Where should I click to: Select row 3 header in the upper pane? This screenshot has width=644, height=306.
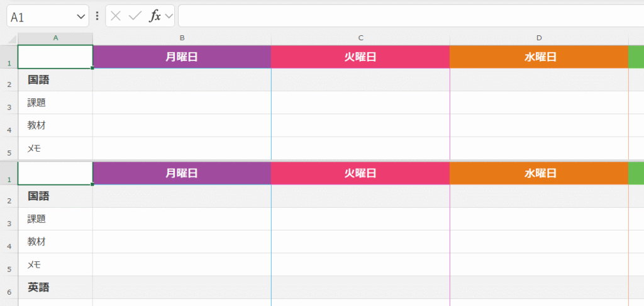[9, 103]
